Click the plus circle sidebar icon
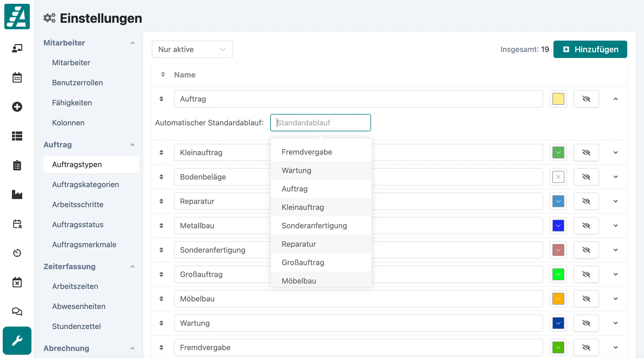This screenshot has width=644, height=358. click(x=17, y=107)
